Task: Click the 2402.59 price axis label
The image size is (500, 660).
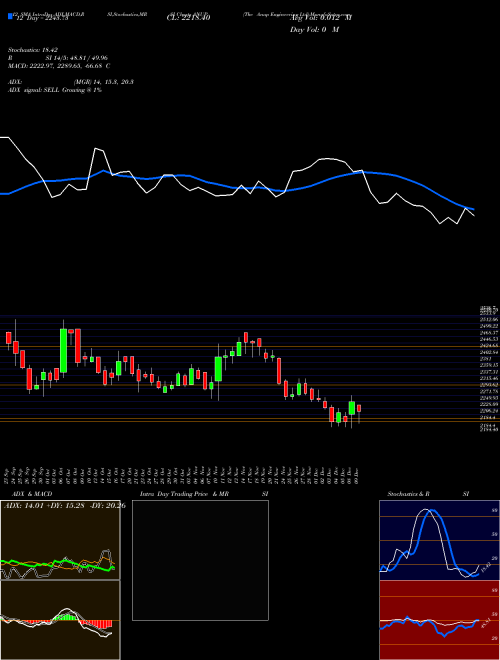Action: pyautogui.click(x=489, y=352)
